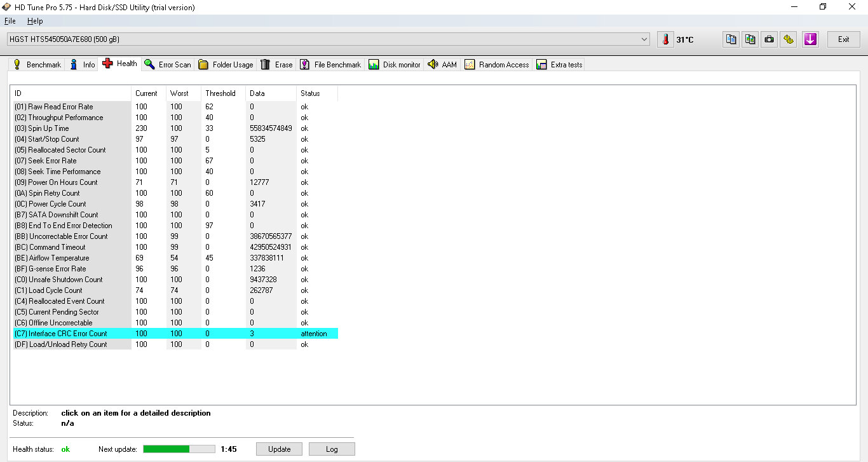
Task: Select the Airflow Temperature attribute
Action: (175, 258)
